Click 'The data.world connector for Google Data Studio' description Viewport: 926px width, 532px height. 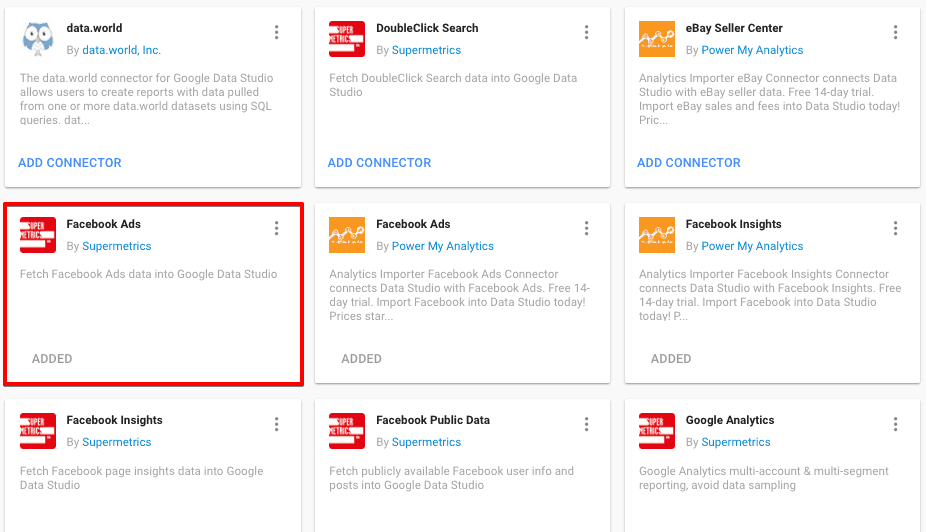point(146,99)
